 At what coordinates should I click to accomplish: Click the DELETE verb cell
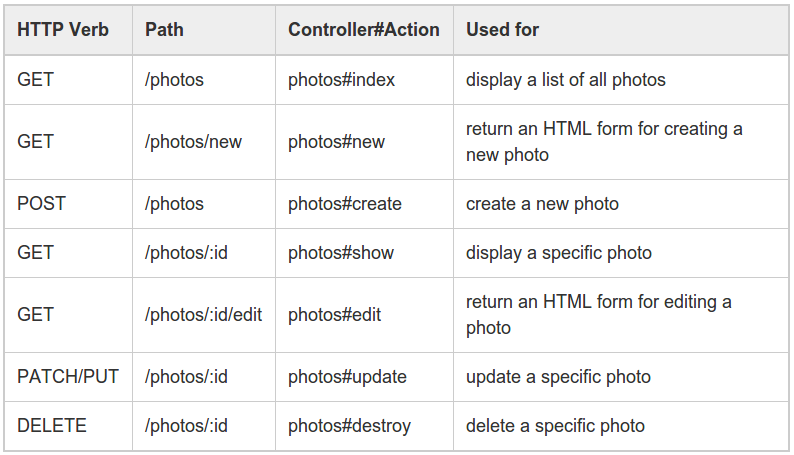(x=52, y=426)
